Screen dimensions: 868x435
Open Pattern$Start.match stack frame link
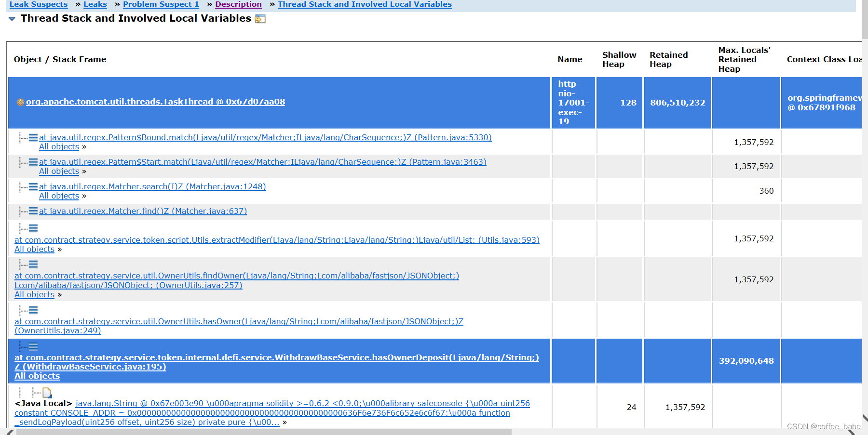(x=263, y=162)
